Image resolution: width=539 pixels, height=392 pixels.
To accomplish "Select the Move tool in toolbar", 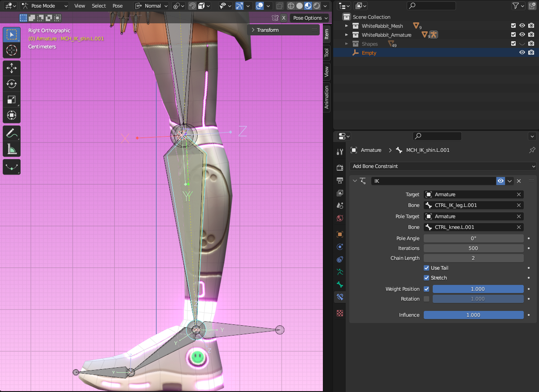I will [12, 68].
